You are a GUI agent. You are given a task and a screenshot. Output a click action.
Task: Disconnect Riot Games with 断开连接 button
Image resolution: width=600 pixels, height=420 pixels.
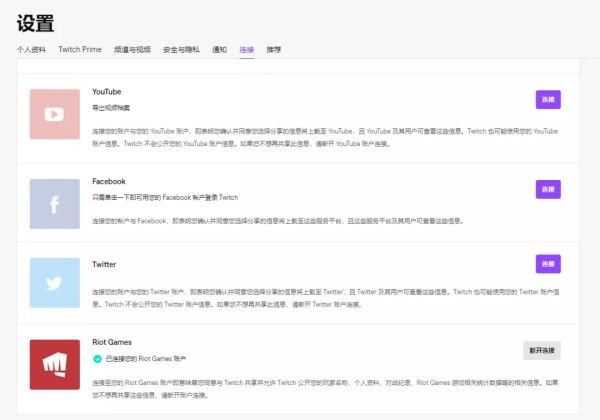(x=542, y=350)
